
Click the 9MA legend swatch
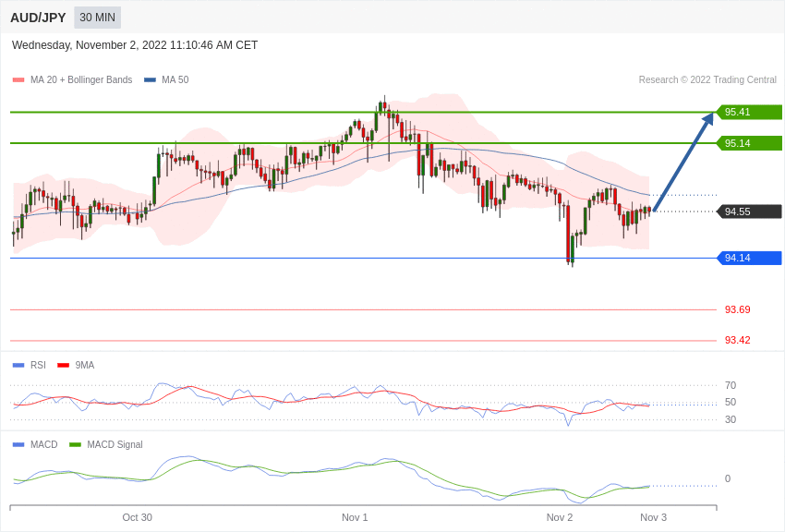coord(63,366)
